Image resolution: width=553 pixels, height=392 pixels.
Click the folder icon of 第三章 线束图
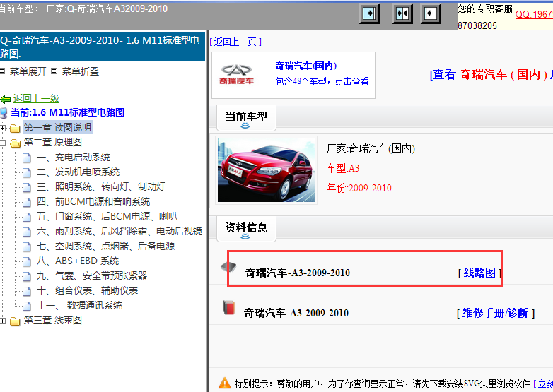(15, 321)
